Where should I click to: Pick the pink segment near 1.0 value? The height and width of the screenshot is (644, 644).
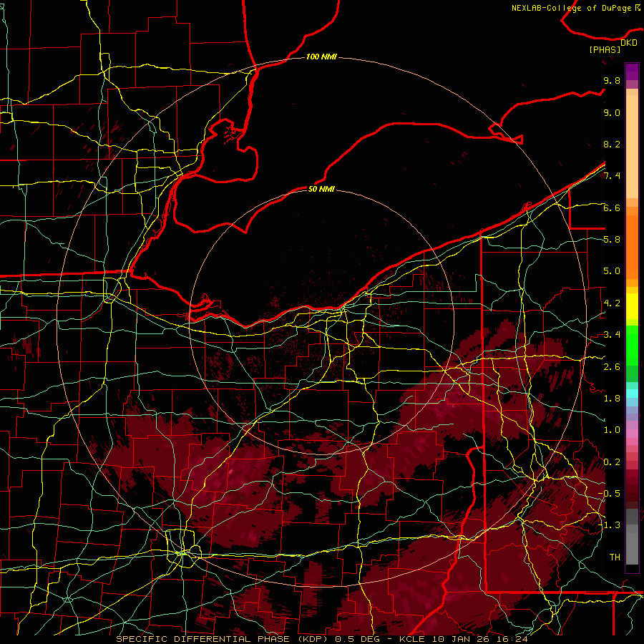632,434
